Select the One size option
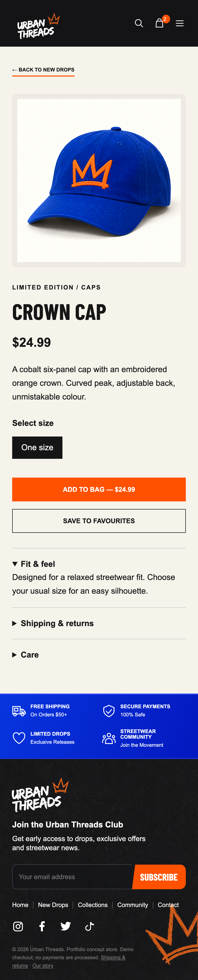Viewport: 198px width, 980px height. click(37, 447)
